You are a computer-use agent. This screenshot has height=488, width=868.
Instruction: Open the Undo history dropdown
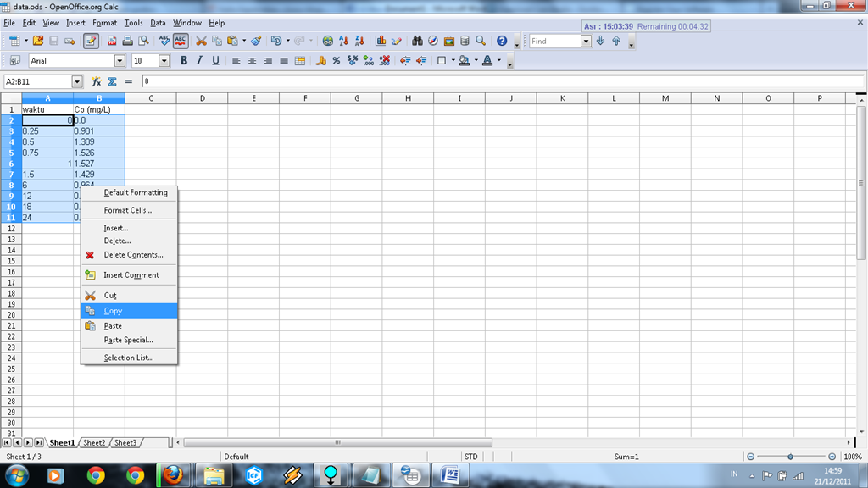tap(288, 41)
